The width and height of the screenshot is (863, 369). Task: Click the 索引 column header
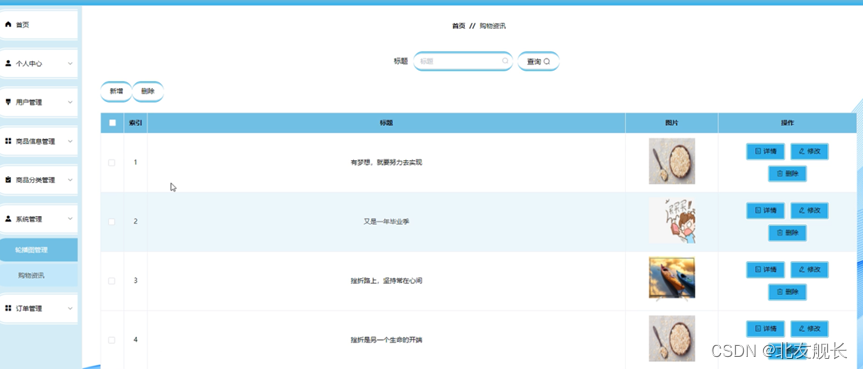pyautogui.click(x=135, y=123)
